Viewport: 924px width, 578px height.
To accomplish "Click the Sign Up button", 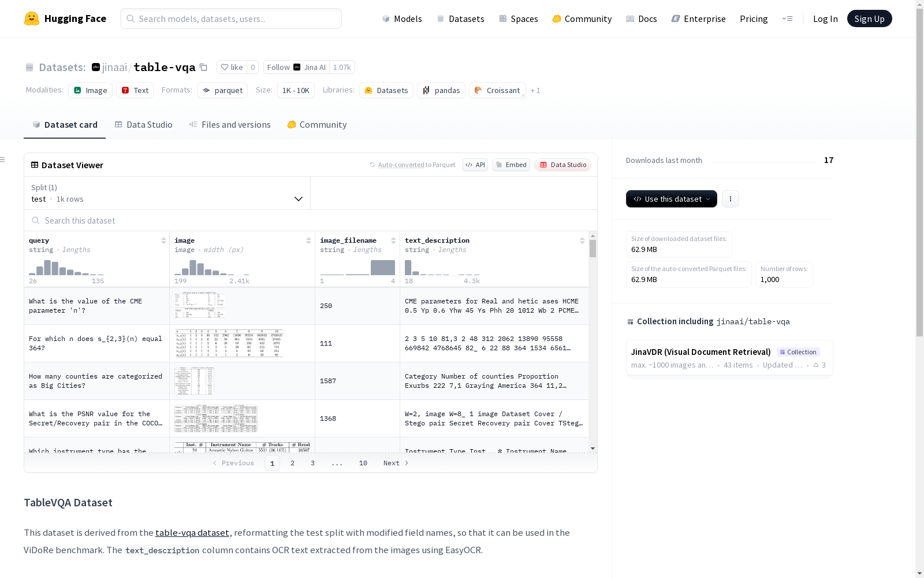I will [869, 18].
